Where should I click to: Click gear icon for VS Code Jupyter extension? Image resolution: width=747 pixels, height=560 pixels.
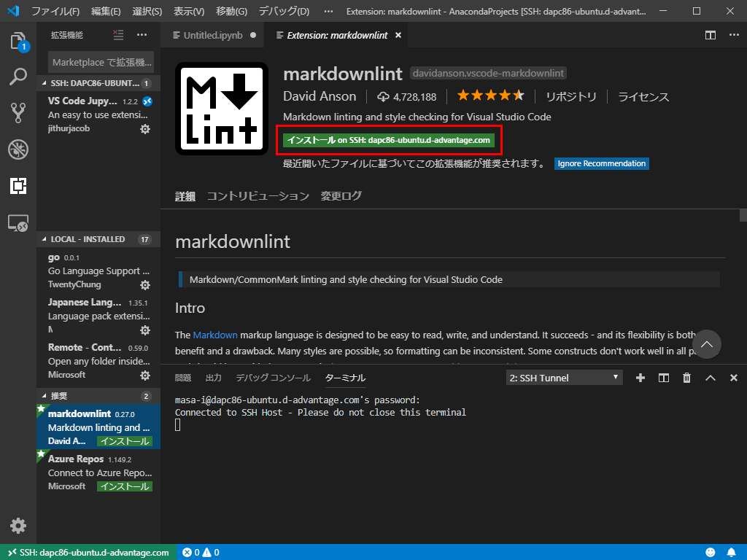(x=145, y=129)
